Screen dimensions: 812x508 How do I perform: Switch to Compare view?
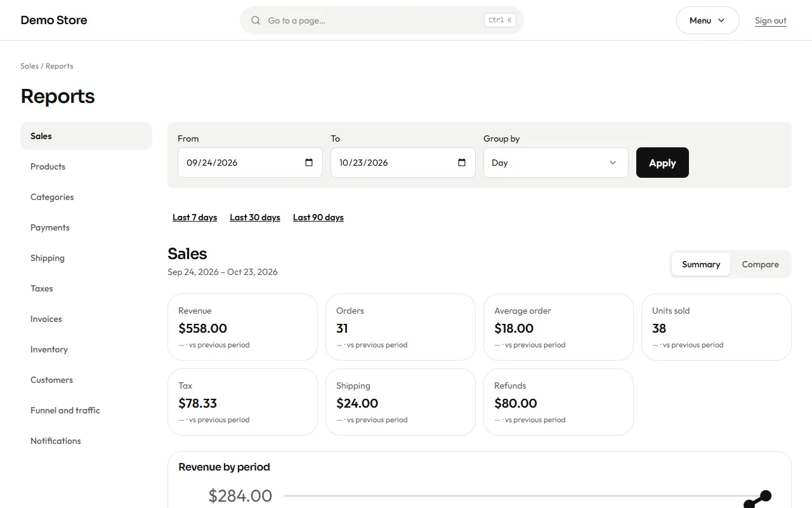(760, 264)
